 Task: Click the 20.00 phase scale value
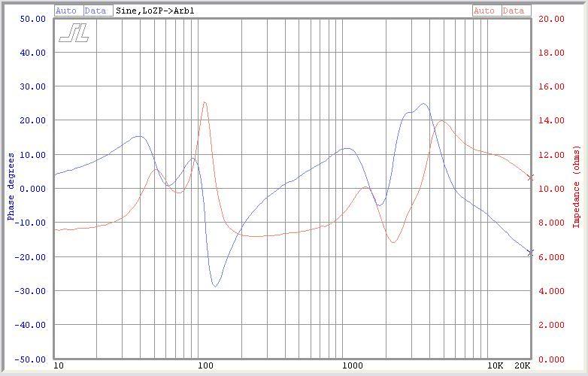[x=32, y=120]
